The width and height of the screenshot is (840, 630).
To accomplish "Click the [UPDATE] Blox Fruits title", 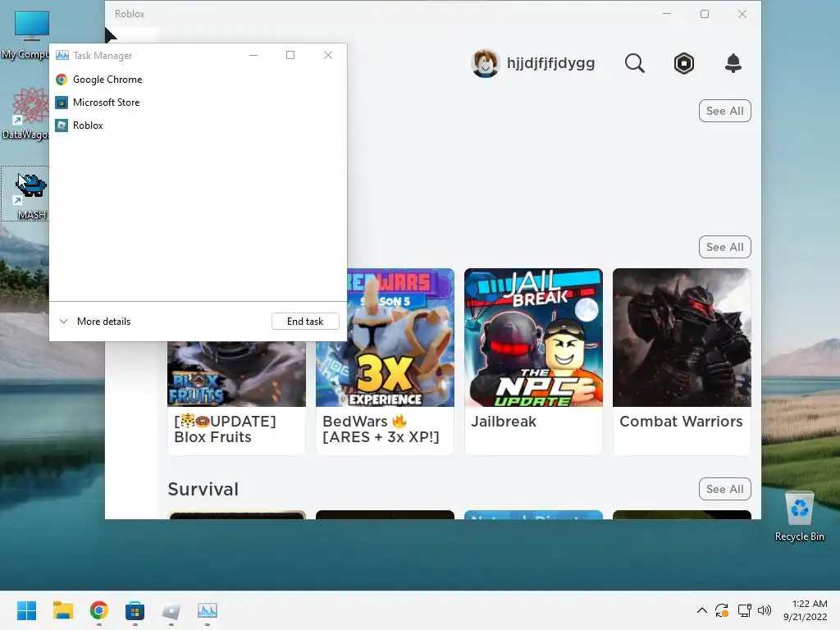I will 225,429.
